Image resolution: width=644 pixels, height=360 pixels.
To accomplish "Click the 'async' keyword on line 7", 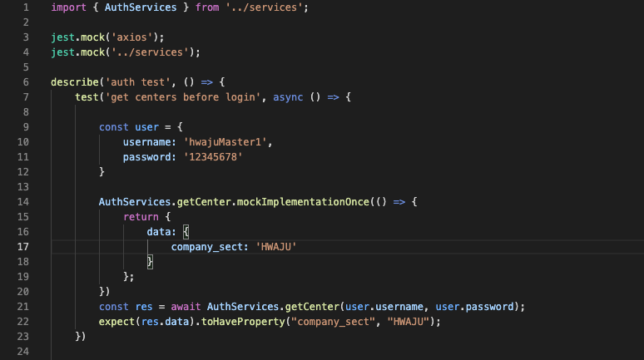I will click(288, 97).
